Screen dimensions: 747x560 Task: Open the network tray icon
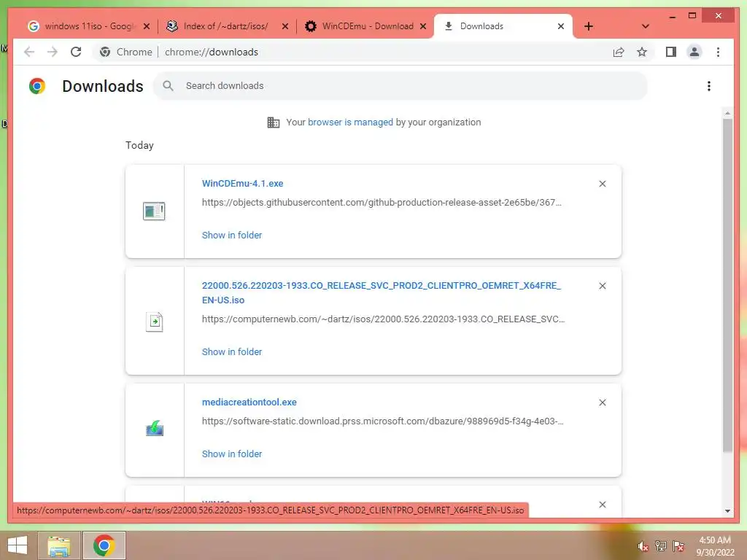(661, 545)
